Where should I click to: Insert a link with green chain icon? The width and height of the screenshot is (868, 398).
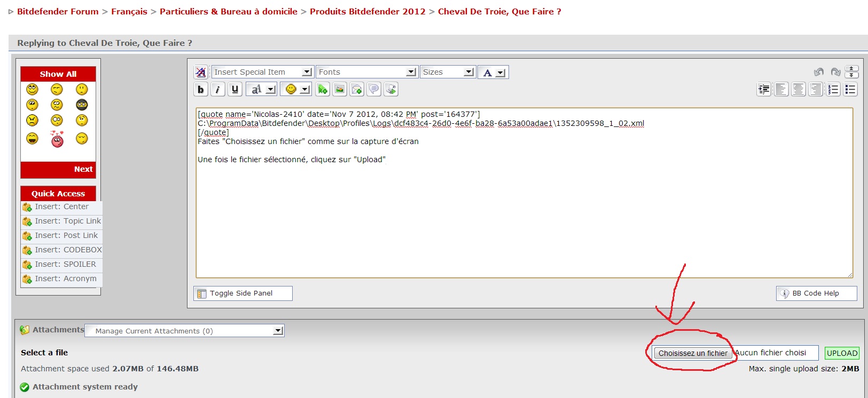tap(323, 89)
